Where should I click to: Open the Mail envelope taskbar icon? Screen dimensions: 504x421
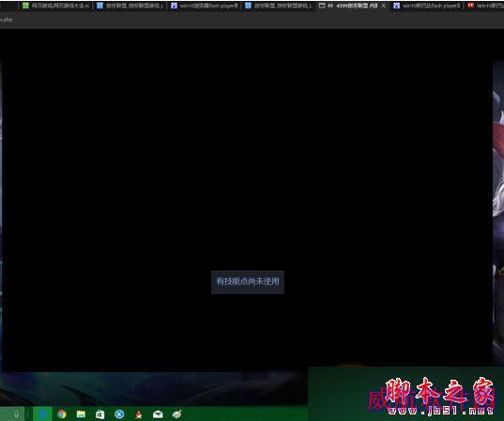click(x=158, y=414)
